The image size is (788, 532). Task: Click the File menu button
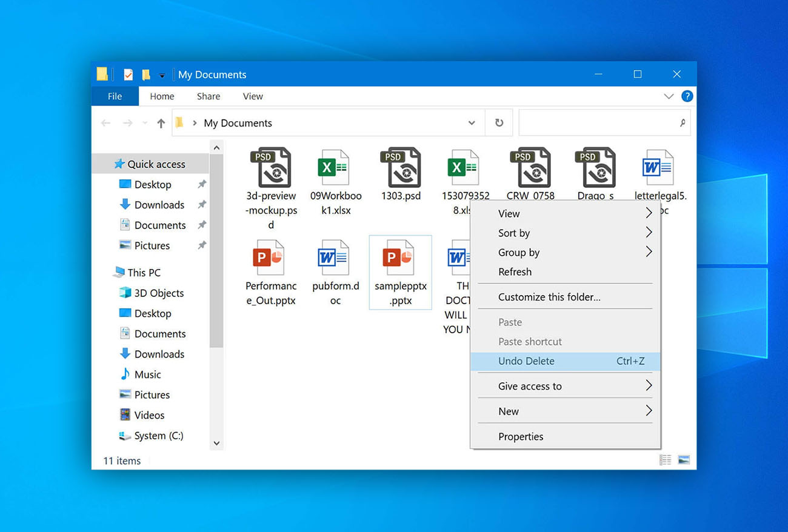115,96
